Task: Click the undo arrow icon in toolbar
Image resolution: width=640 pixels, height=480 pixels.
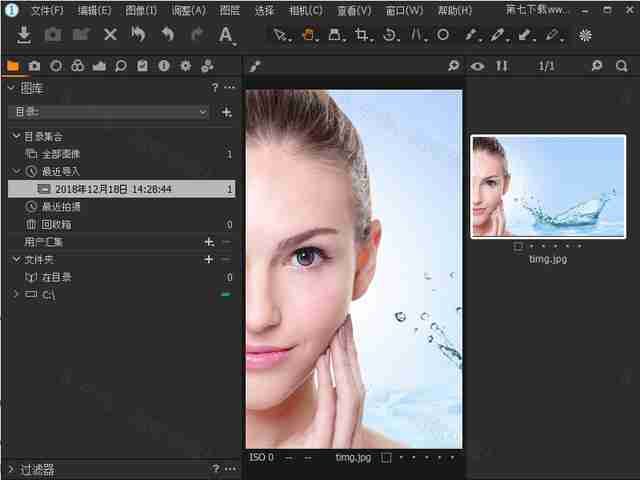Action: pos(169,35)
